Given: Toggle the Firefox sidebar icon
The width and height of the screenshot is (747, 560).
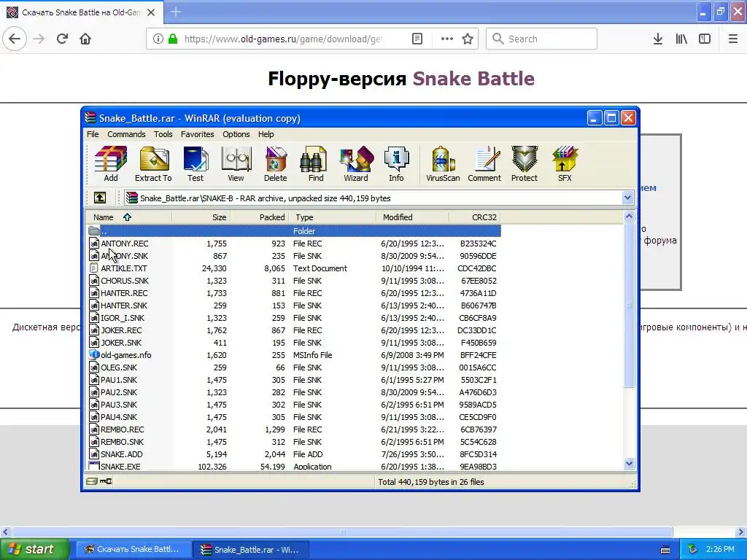Looking at the screenshot, I should [705, 39].
